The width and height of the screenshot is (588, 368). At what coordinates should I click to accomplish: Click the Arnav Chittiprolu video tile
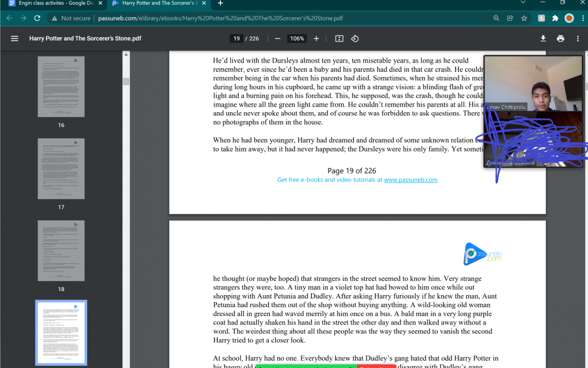[x=533, y=83]
